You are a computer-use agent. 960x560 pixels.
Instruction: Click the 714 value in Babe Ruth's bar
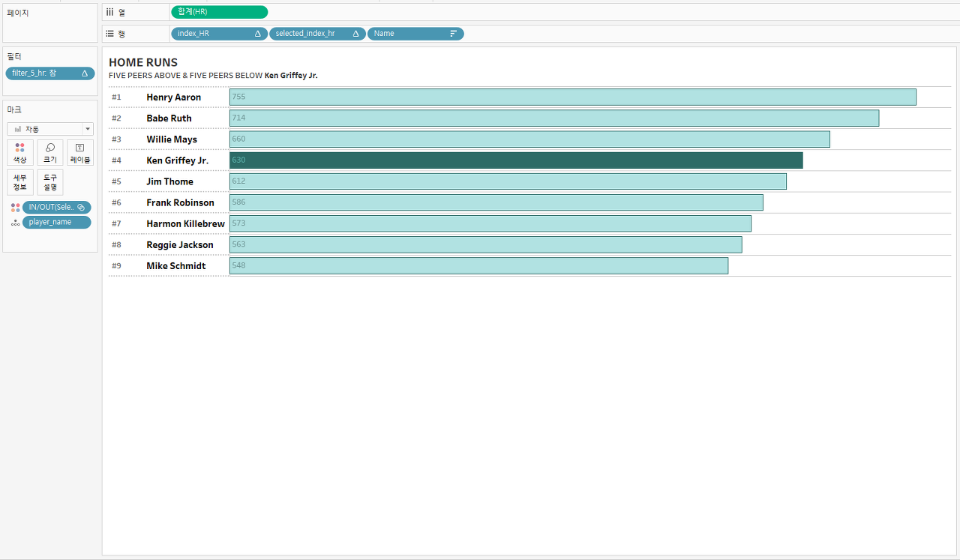click(x=239, y=118)
